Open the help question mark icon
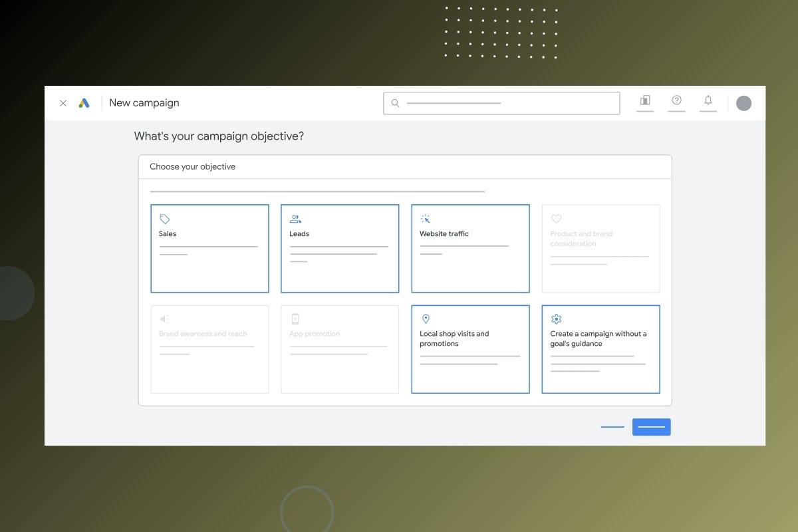Viewport: 798px width, 532px height. tap(676, 100)
